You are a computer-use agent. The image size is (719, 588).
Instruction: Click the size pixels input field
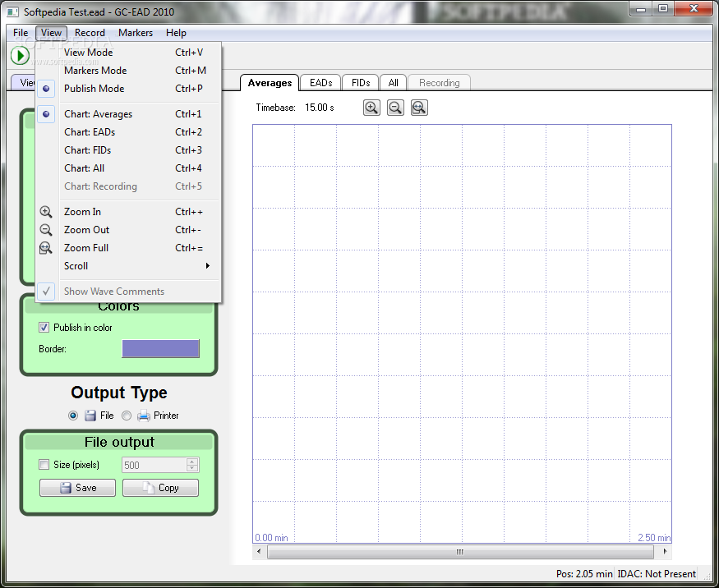pyautogui.click(x=154, y=465)
